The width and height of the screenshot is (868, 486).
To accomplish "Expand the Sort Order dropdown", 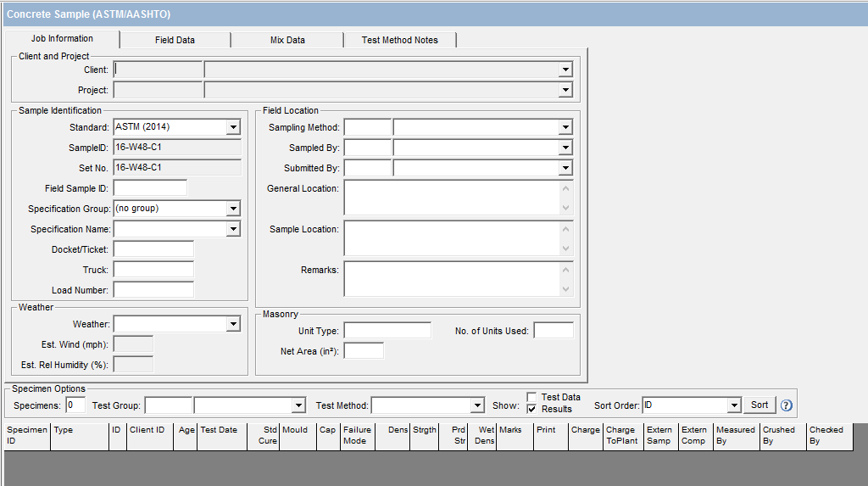I will coord(734,405).
